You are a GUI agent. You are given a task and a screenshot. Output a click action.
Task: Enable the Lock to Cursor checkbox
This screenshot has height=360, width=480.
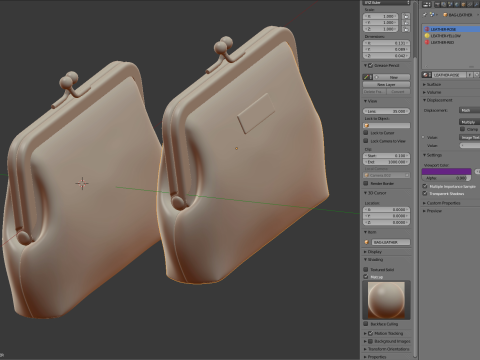coord(366,133)
